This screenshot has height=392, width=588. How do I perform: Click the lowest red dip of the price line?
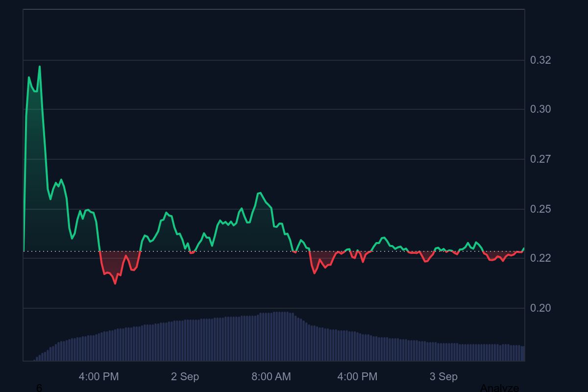click(x=115, y=283)
